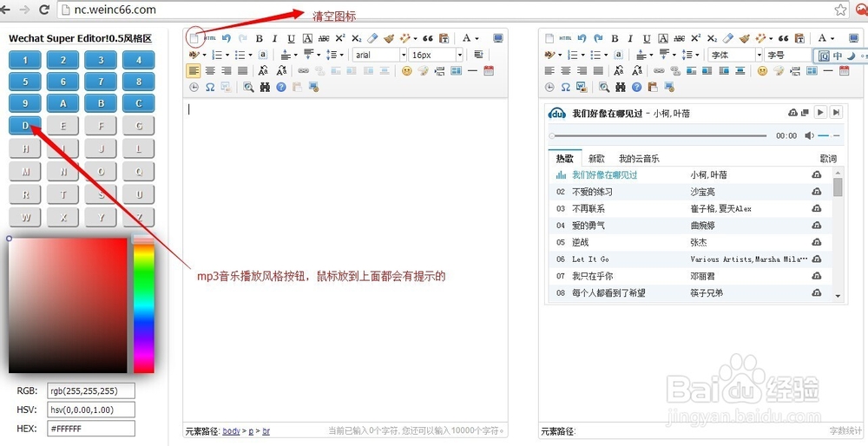The image size is (868, 446).
Task: Toggle italic in left editor
Action: [274, 38]
